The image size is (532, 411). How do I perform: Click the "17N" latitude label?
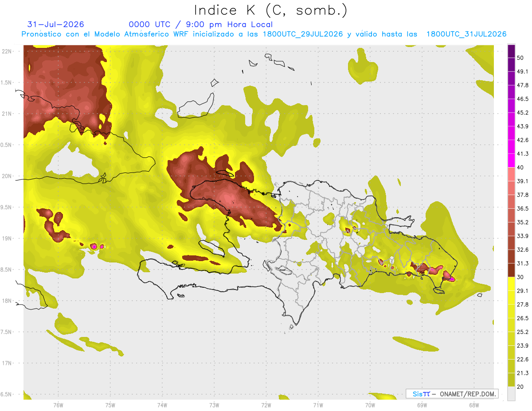point(7,363)
